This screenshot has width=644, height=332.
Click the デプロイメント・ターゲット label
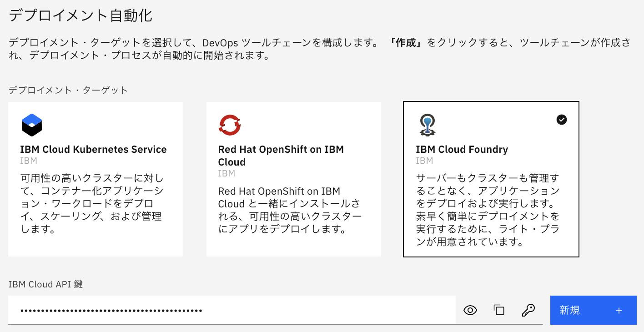point(68,90)
